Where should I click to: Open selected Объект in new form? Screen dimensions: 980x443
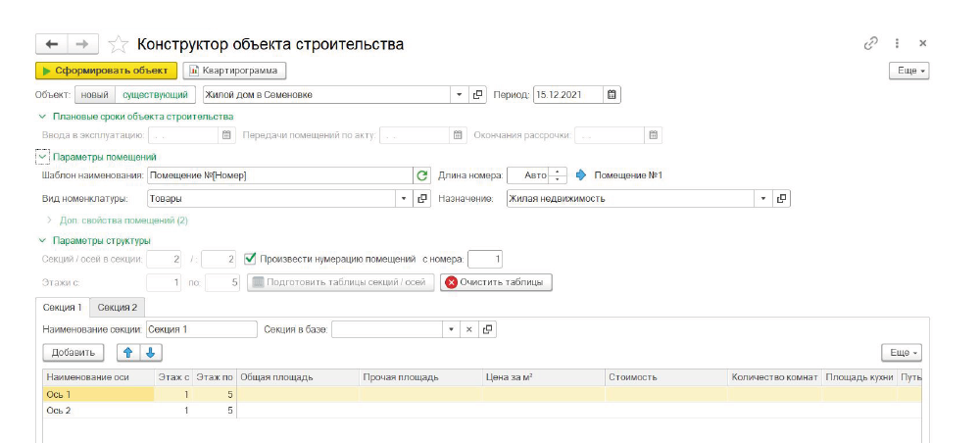479,95
